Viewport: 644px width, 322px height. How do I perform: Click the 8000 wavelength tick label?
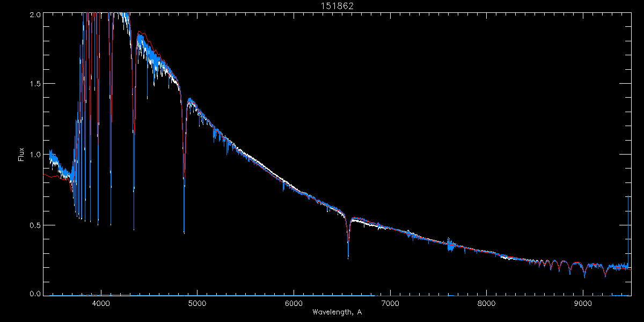coord(487,303)
